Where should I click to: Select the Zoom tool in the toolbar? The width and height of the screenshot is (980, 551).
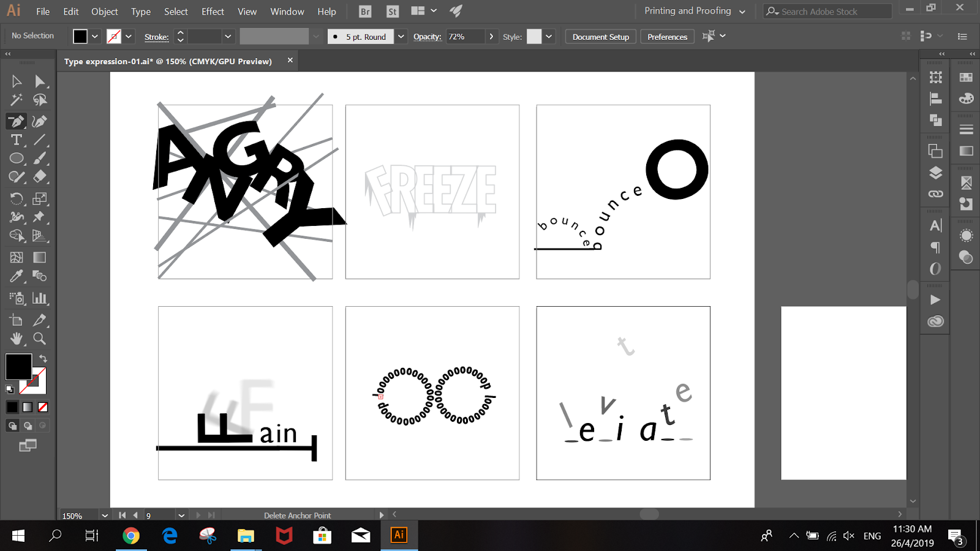tap(39, 339)
